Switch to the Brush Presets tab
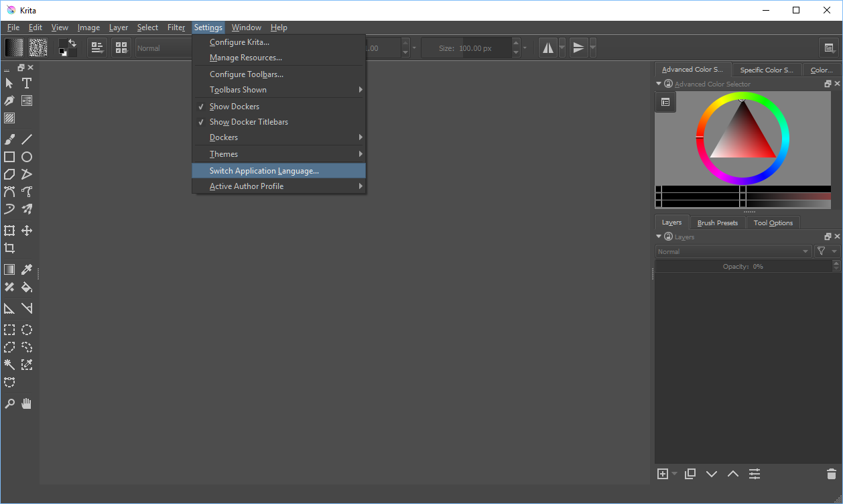The width and height of the screenshot is (843, 504). (x=717, y=223)
